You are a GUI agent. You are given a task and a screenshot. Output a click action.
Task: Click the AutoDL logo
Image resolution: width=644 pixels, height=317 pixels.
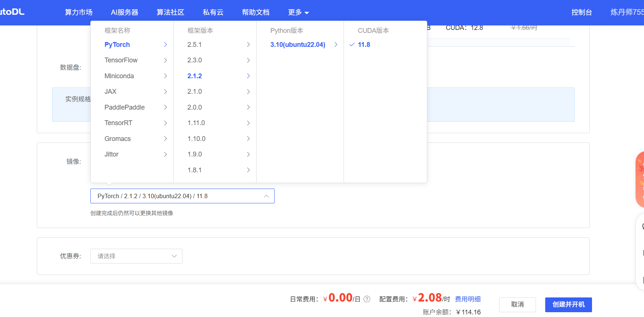[x=12, y=12]
